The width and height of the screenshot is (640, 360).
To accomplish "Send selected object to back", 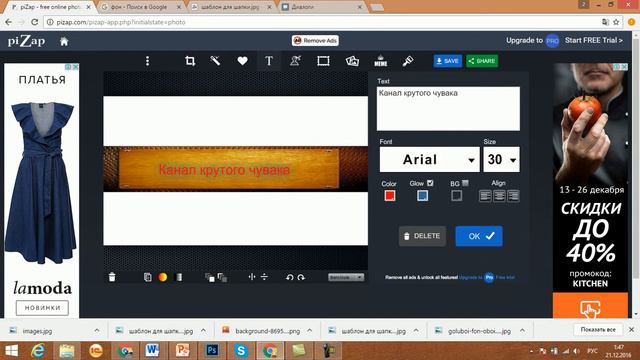I will point(222,278).
